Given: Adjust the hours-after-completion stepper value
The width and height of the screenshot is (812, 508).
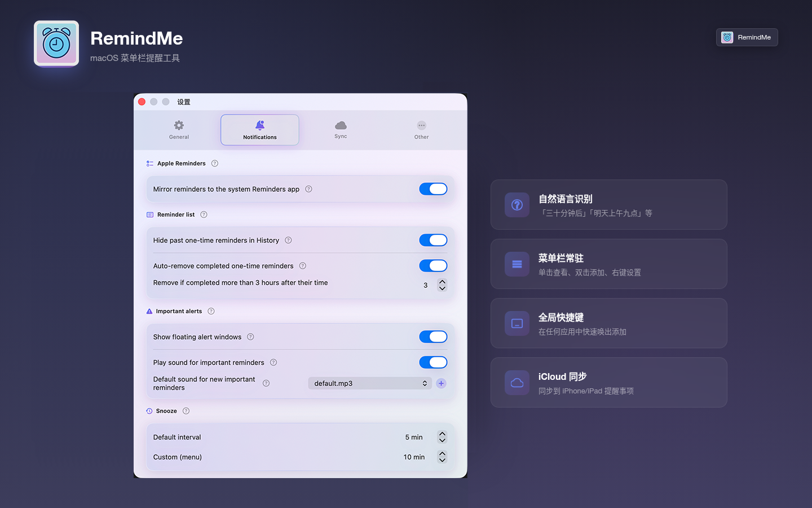Looking at the screenshot, I should [442, 285].
